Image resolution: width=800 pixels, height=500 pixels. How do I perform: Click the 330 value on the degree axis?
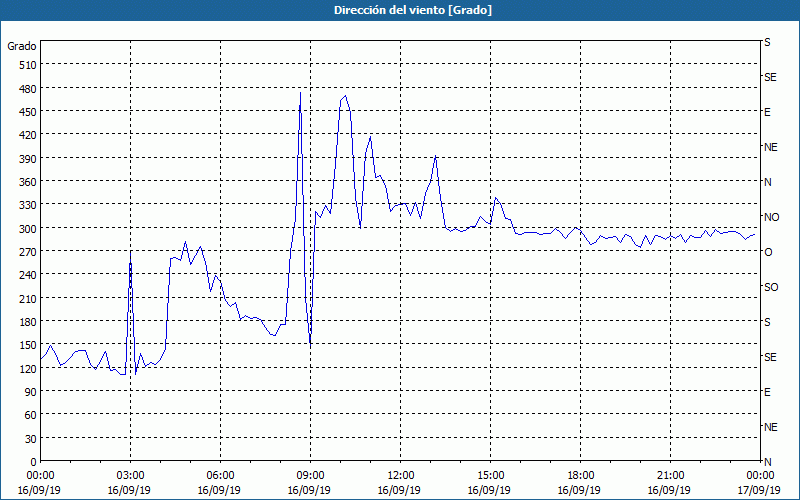(28, 205)
